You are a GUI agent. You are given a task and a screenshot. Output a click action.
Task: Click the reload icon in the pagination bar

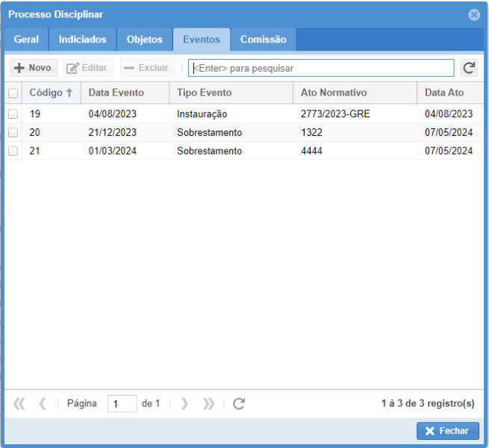point(239,404)
